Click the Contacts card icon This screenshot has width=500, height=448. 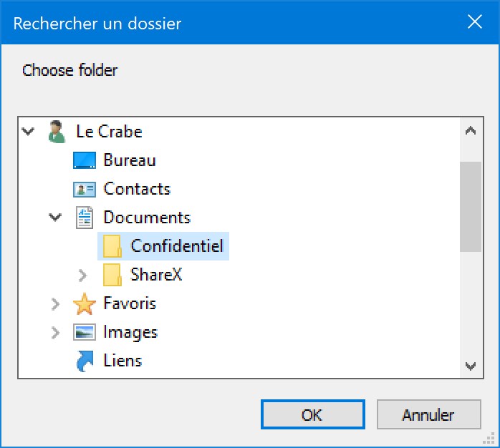(85, 189)
